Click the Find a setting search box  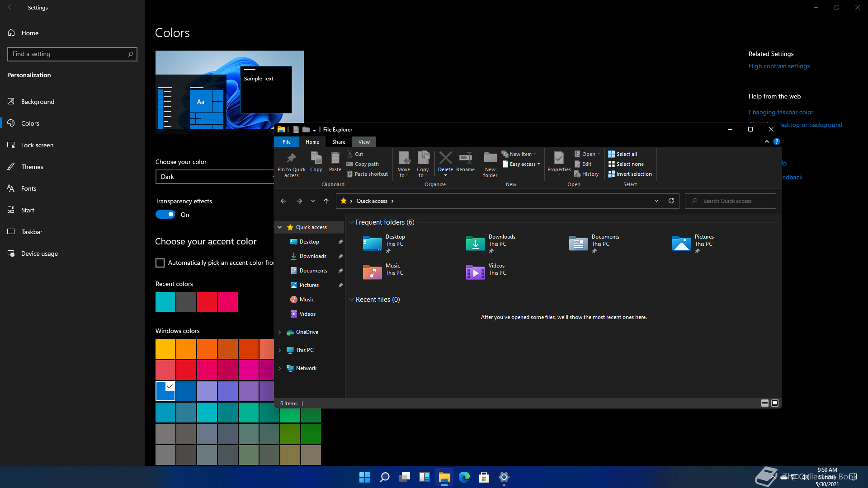click(72, 54)
